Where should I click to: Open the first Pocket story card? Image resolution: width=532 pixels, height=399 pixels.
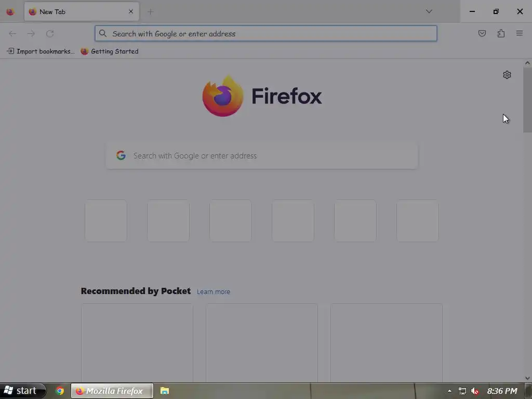pyautogui.click(x=137, y=343)
